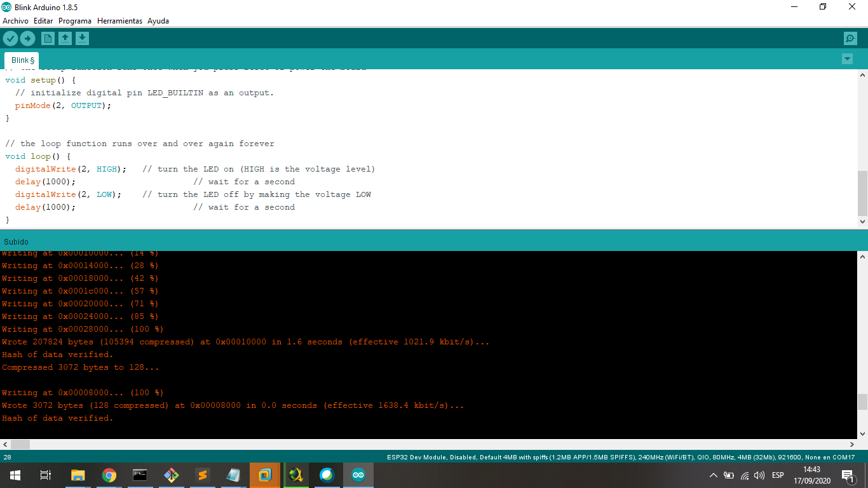
Task: Click the code editor vertical scrollbar thumb
Action: [x=862, y=193]
